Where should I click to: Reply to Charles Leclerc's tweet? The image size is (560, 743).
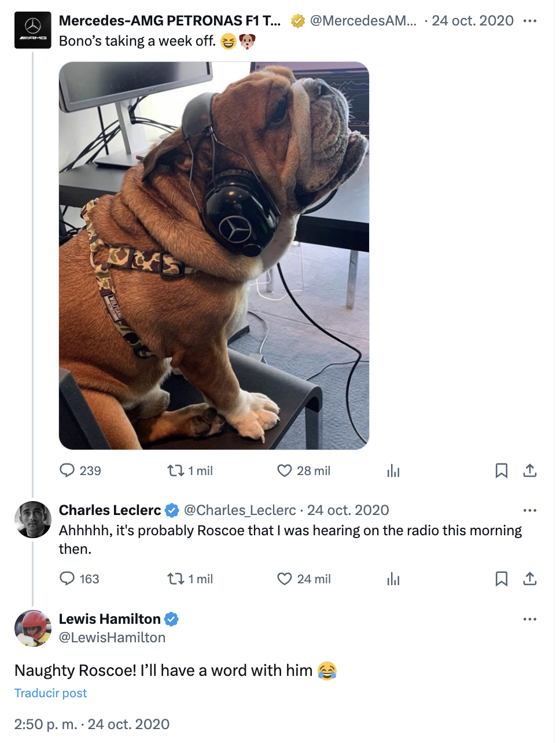click(68, 578)
